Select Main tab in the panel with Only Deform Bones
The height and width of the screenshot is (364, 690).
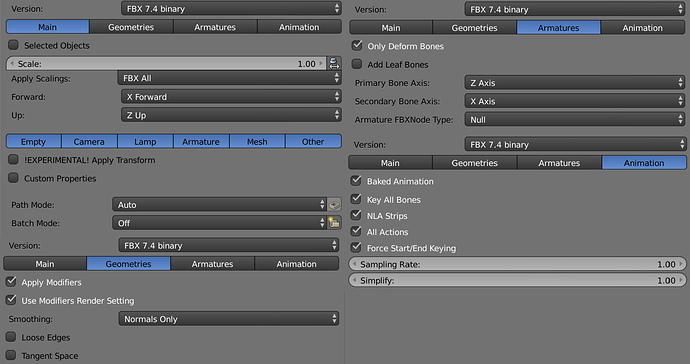tap(391, 28)
